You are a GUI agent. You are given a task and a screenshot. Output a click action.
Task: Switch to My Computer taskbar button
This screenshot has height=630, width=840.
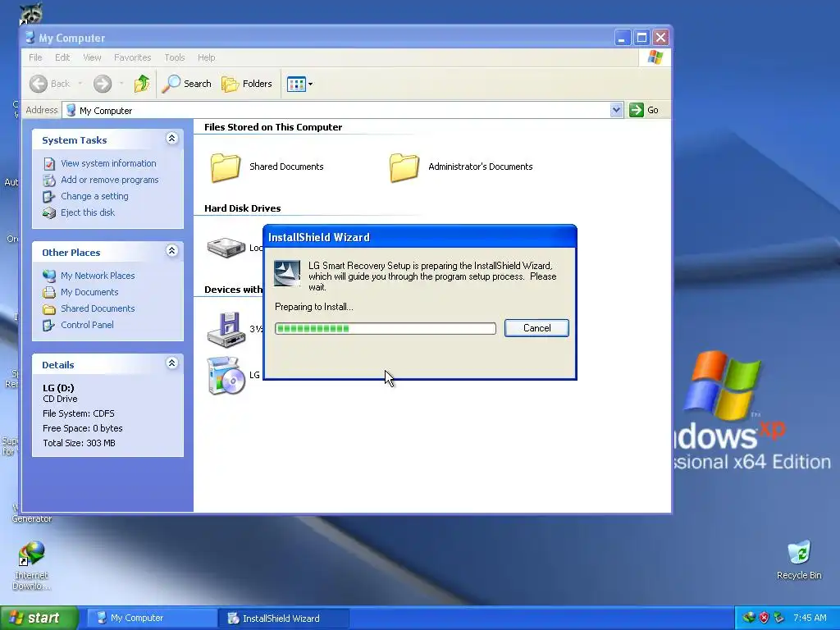[x=152, y=619]
